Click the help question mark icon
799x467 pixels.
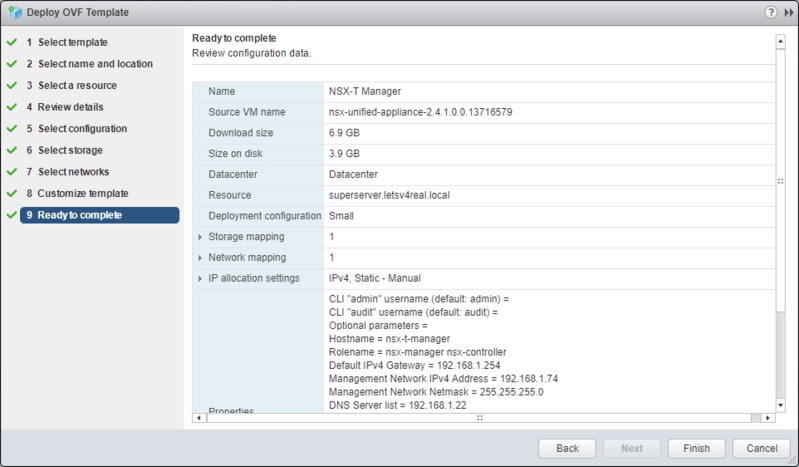[x=770, y=12]
